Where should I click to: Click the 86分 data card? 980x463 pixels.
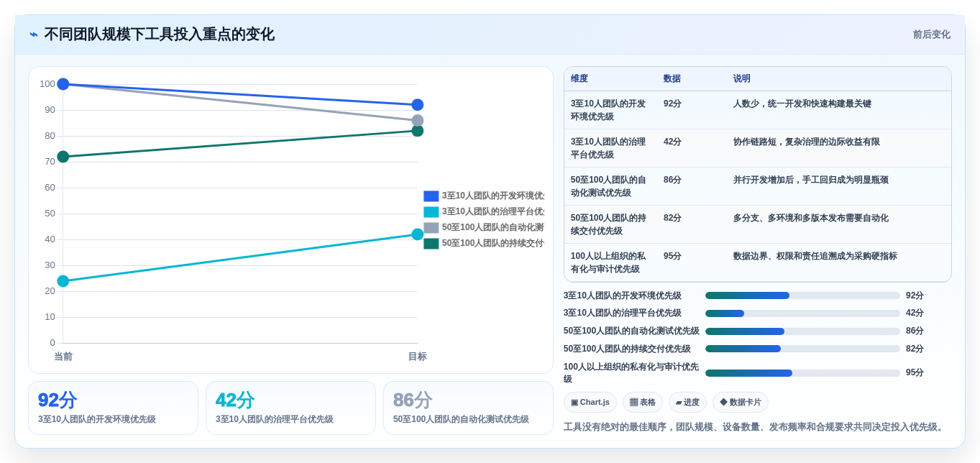(x=468, y=408)
